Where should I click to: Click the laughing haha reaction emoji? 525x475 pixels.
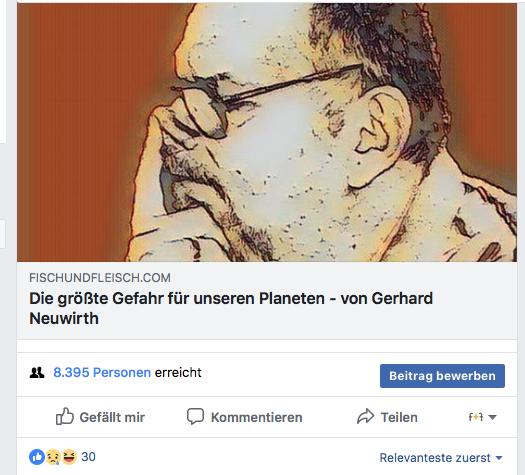(69, 457)
